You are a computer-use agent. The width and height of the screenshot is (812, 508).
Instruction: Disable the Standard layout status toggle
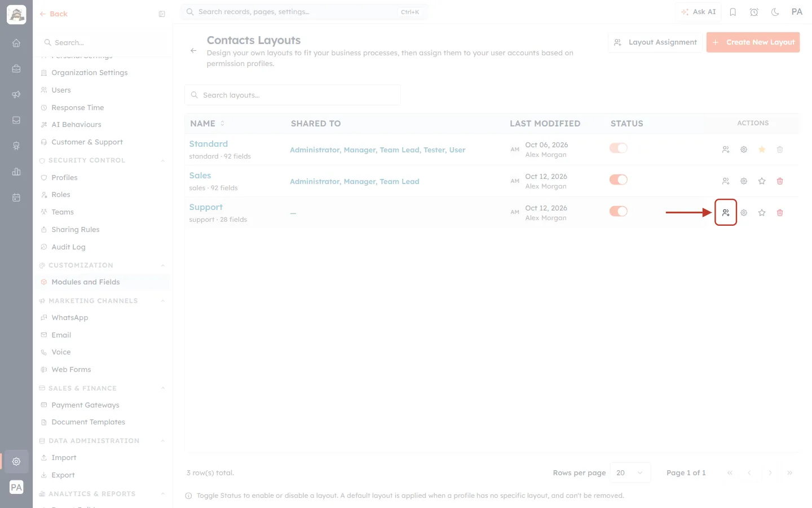619,148
